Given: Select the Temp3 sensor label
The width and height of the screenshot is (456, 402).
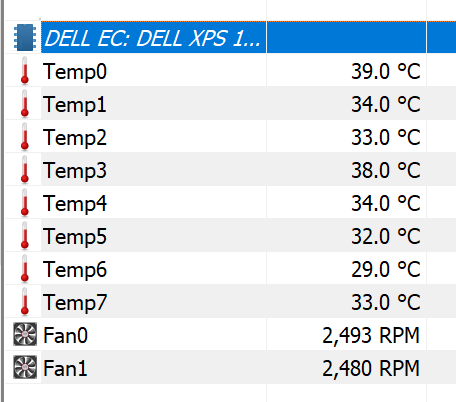Looking at the screenshot, I should 75,170.
